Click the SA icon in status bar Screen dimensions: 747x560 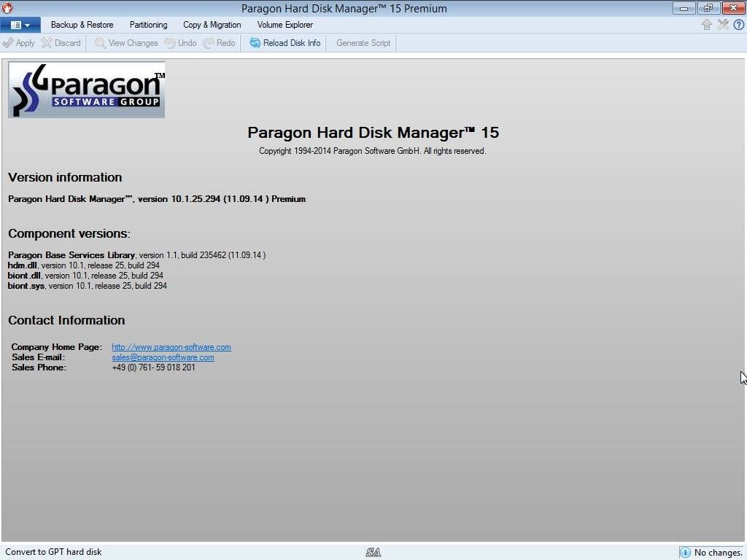(373, 553)
